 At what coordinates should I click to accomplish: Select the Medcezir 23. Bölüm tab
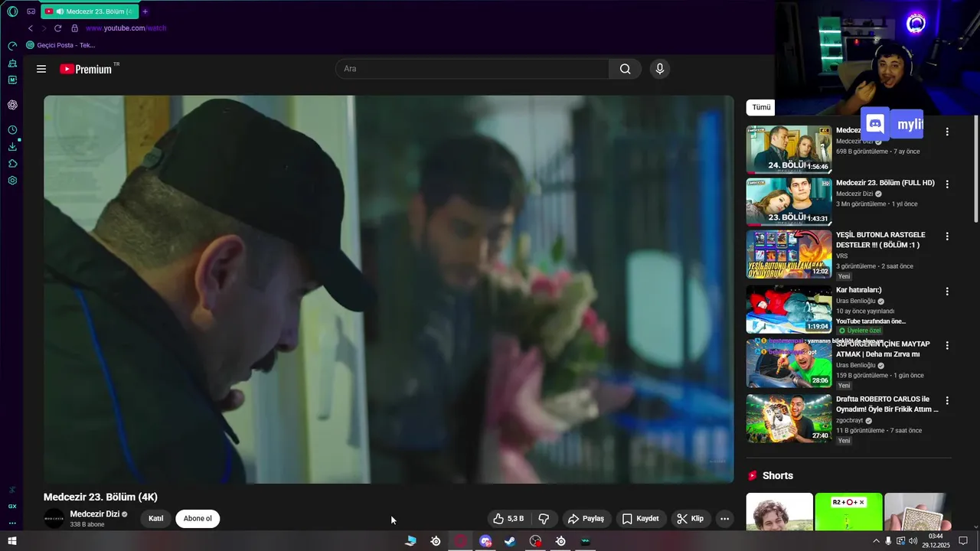coord(89,11)
